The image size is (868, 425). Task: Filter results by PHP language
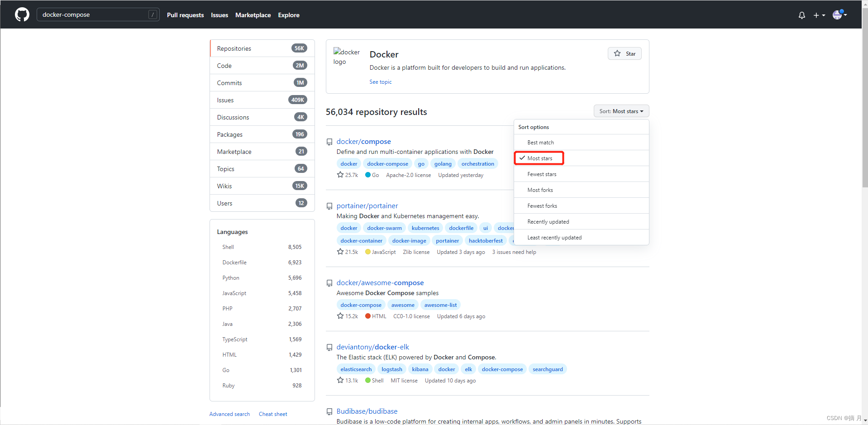pos(262,309)
